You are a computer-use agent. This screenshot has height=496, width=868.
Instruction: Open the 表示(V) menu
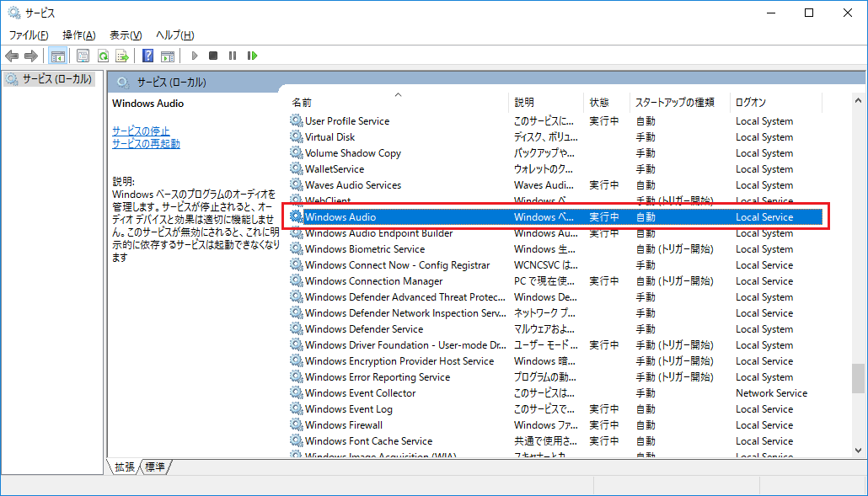(126, 35)
